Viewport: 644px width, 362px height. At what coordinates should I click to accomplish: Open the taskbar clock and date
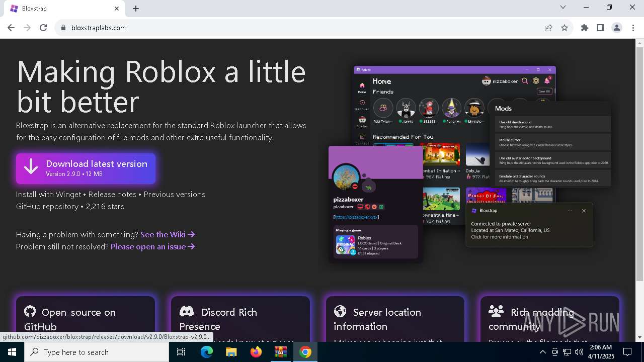(600, 352)
